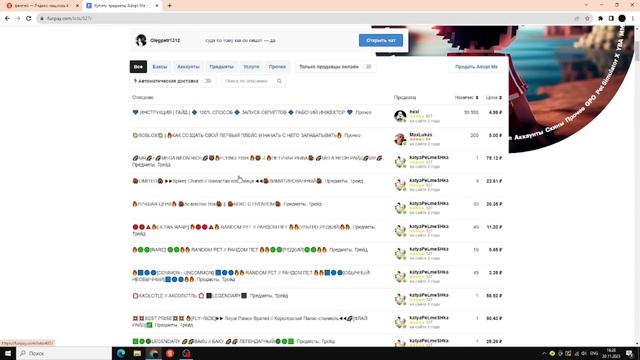Click the price '22.61 ₽'
Screen dimensions: 640x360
(x=494, y=181)
